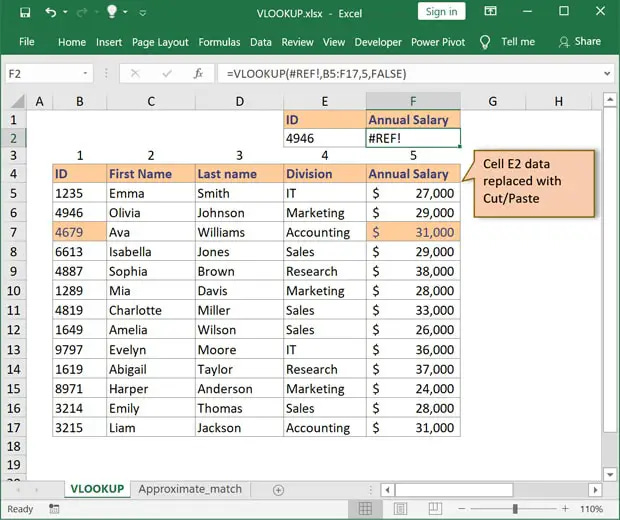Click the salary cell 38,000

413,271
